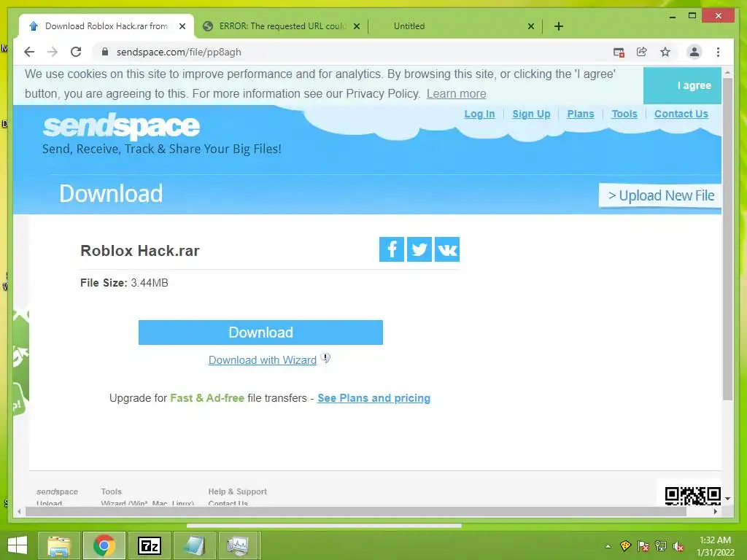The image size is (747, 560).
Task: Share file on Facebook
Action: coord(392,249)
